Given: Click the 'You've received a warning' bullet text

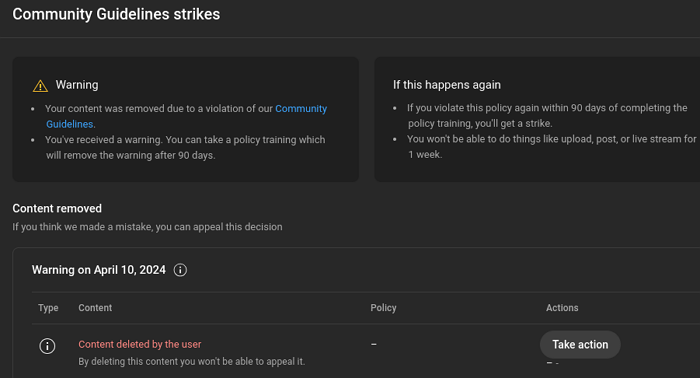Looking at the screenshot, I should coord(185,147).
